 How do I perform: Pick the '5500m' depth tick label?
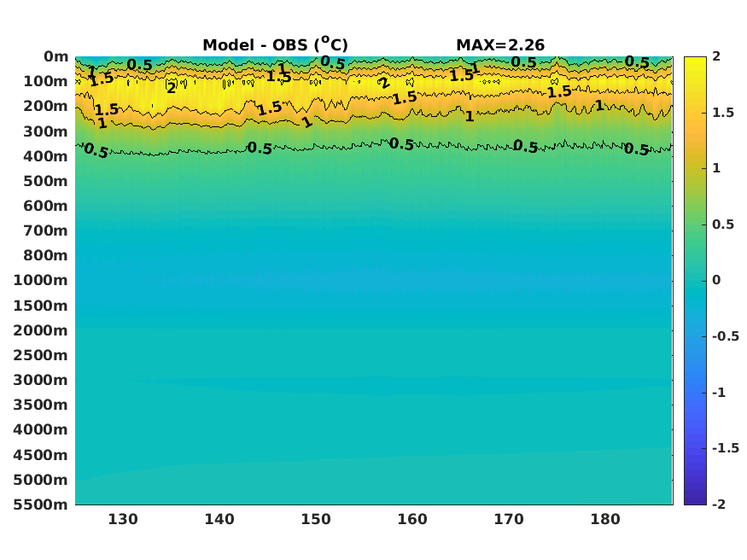(40, 505)
